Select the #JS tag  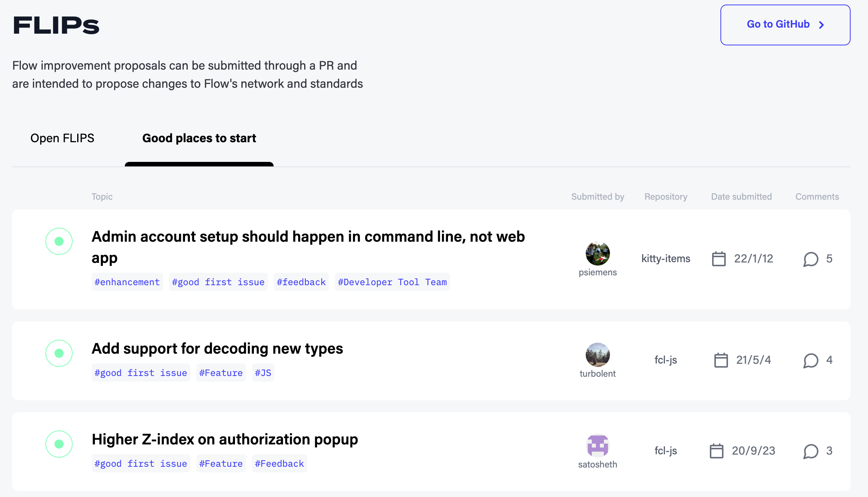click(x=263, y=373)
